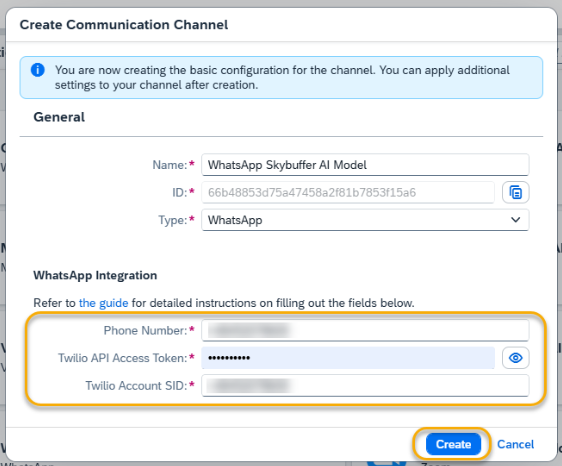This screenshot has width=562, height=466.
Task: Click the read-only ID field
Action: (x=348, y=192)
